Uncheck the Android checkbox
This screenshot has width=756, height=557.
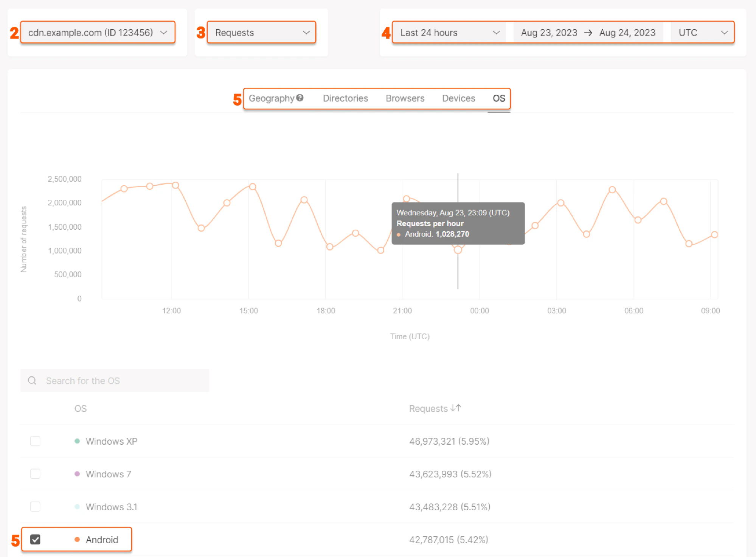(35, 539)
